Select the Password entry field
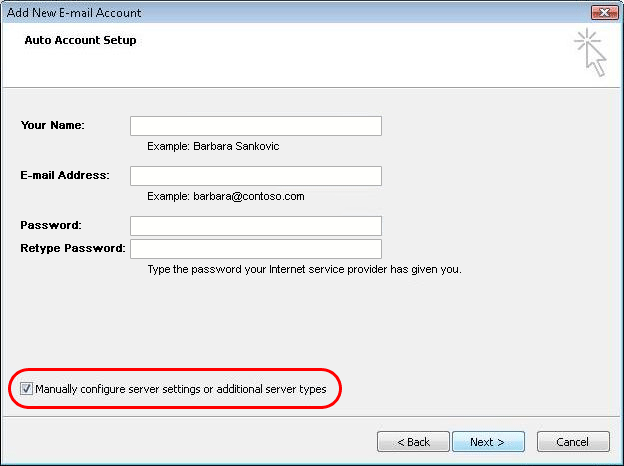The image size is (624, 466). coord(255,226)
